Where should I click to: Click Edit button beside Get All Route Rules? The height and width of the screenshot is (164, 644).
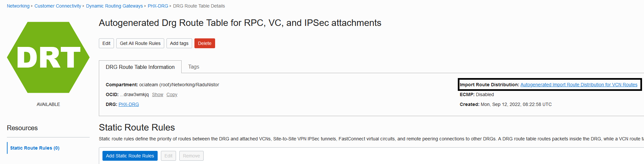[106, 43]
